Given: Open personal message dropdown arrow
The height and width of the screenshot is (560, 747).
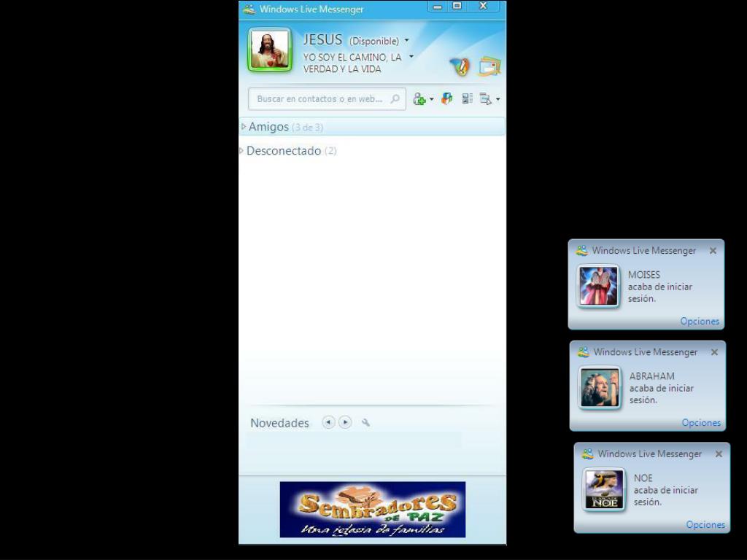Looking at the screenshot, I should 411,57.
